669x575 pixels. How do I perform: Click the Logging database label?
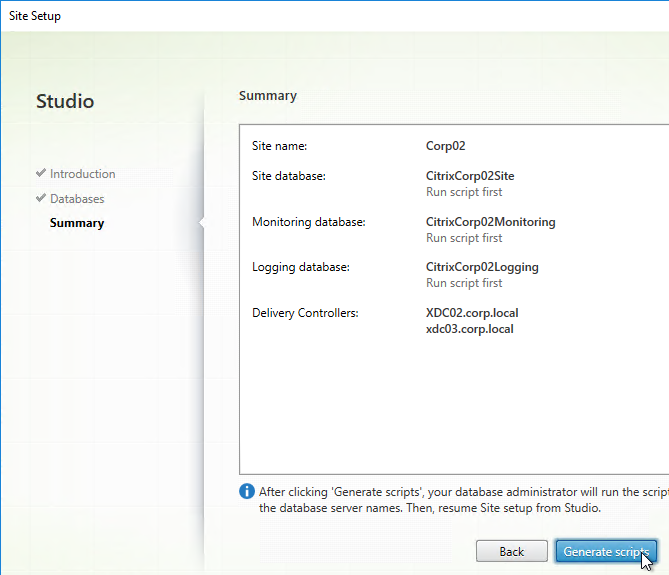pyautogui.click(x=301, y=267)
